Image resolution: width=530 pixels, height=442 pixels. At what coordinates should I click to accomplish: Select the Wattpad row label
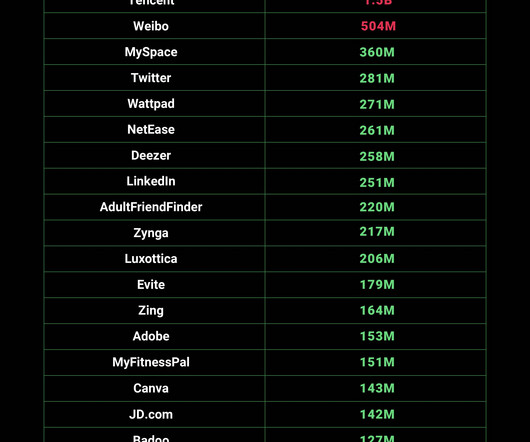[151, 104]
